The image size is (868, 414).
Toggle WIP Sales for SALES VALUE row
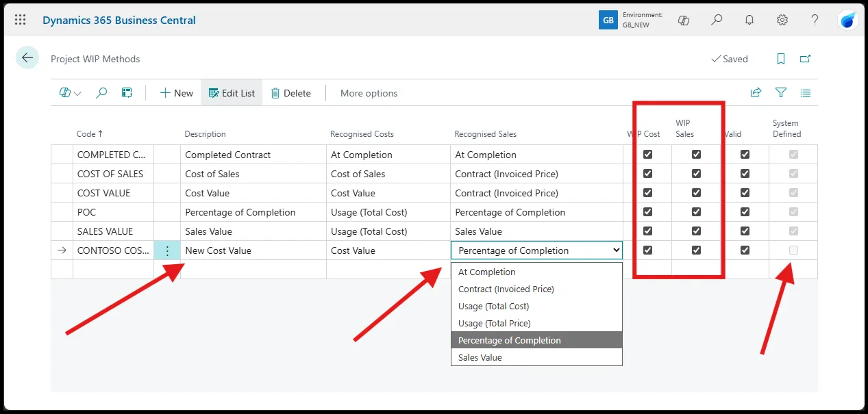point(696,231)
